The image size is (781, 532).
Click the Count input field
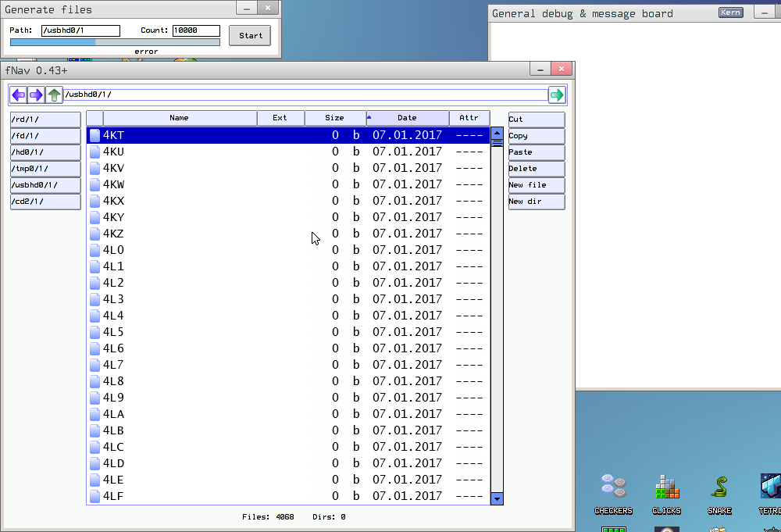click(x=196, y=31)
